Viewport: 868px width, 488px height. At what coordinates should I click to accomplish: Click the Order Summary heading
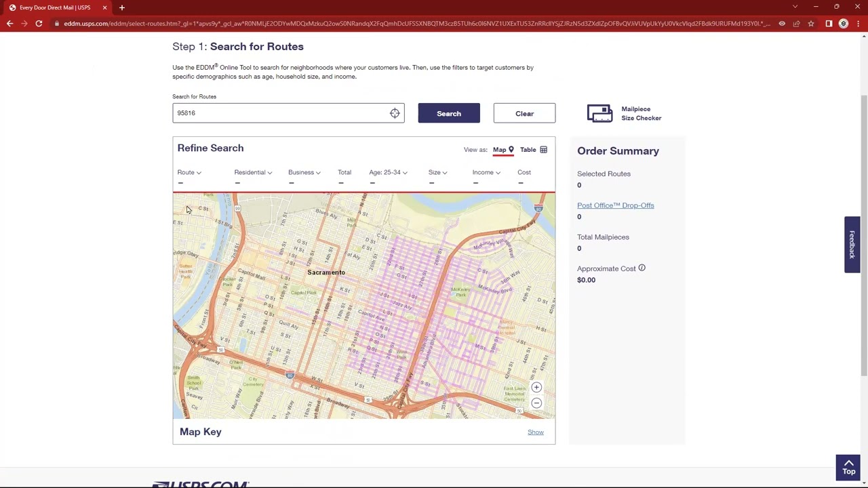618,151
